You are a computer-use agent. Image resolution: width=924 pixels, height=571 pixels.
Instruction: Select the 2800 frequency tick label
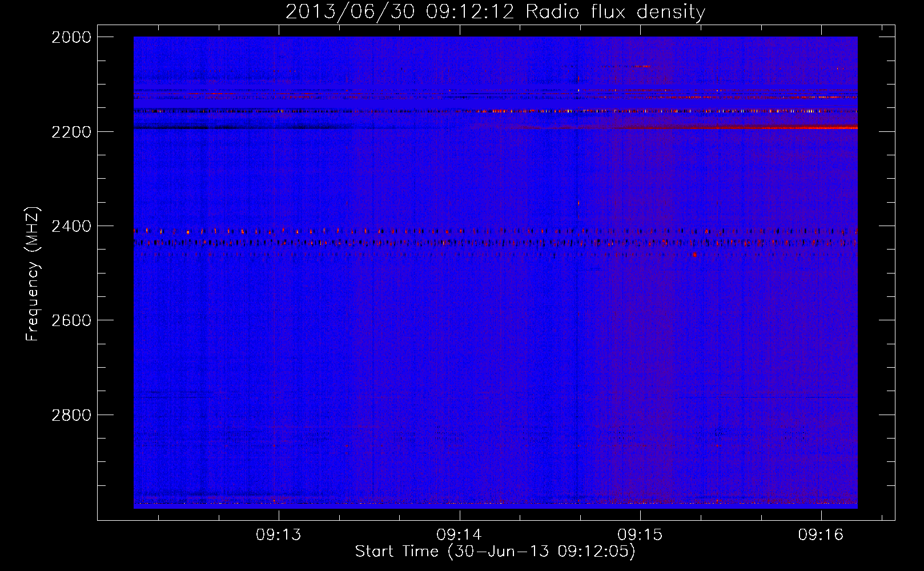click(x=71, y=415)
